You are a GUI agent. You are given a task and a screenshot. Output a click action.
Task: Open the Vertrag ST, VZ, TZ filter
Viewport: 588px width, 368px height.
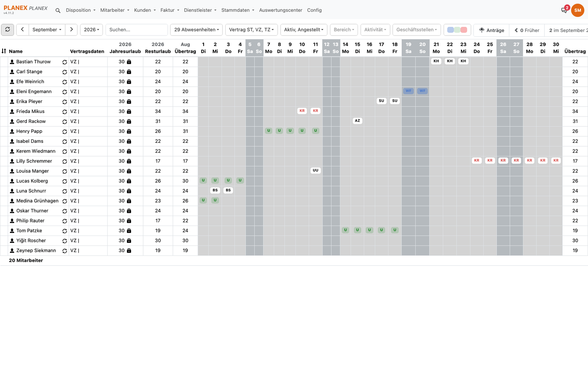(x=251, y=29)
